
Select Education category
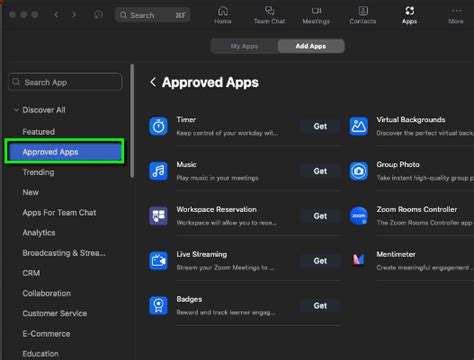click(40, 354)
